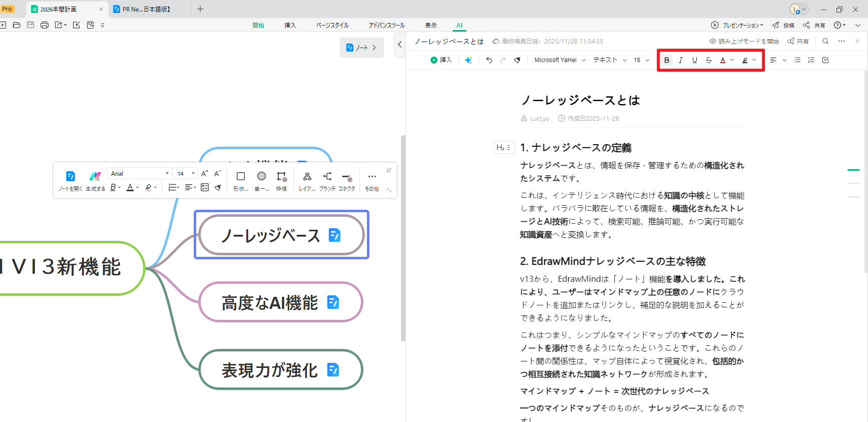Open the ページスタイル ribbon tab
This screenshot has height=422, width=868.
[332, 25]
